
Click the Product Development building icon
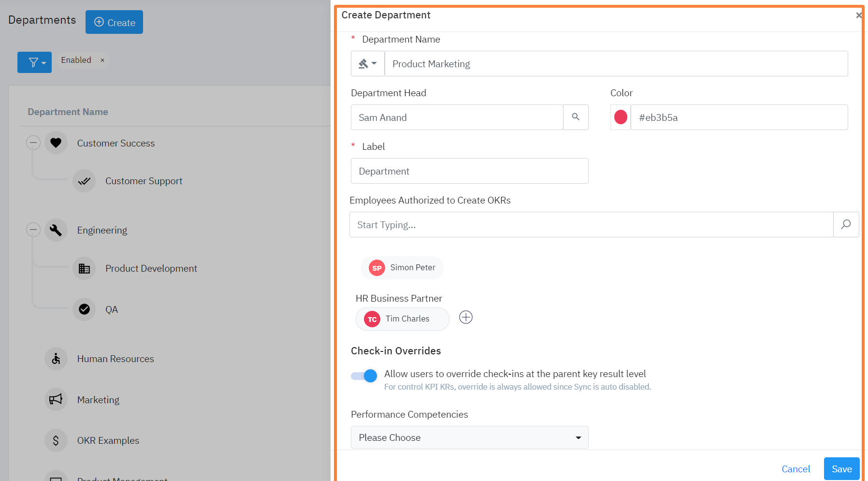coord(84,268)
